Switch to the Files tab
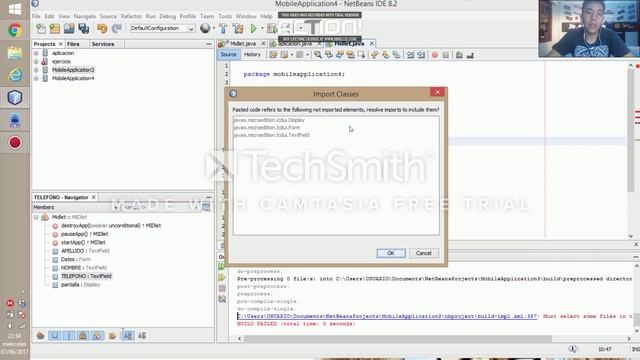Image resolution: width=640 pixels, height=360 pixels. point(73,44)
